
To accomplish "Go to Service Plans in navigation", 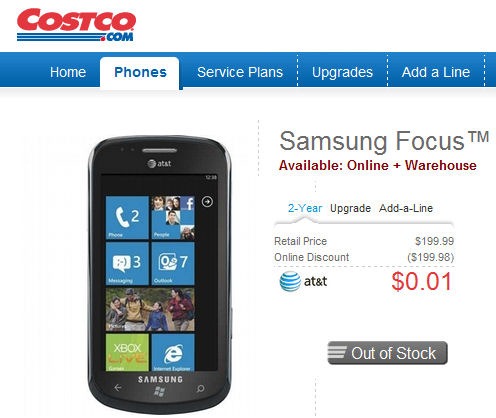I will tap(240, 72).
